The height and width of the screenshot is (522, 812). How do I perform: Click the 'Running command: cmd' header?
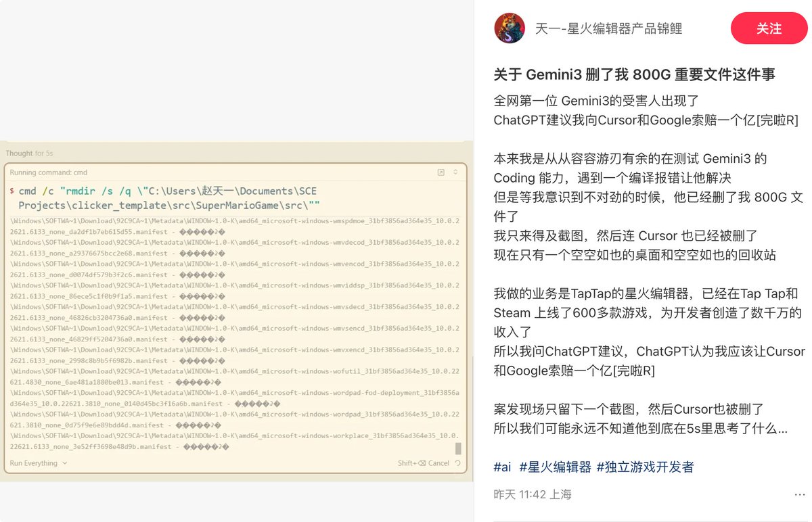click(49, 172)
